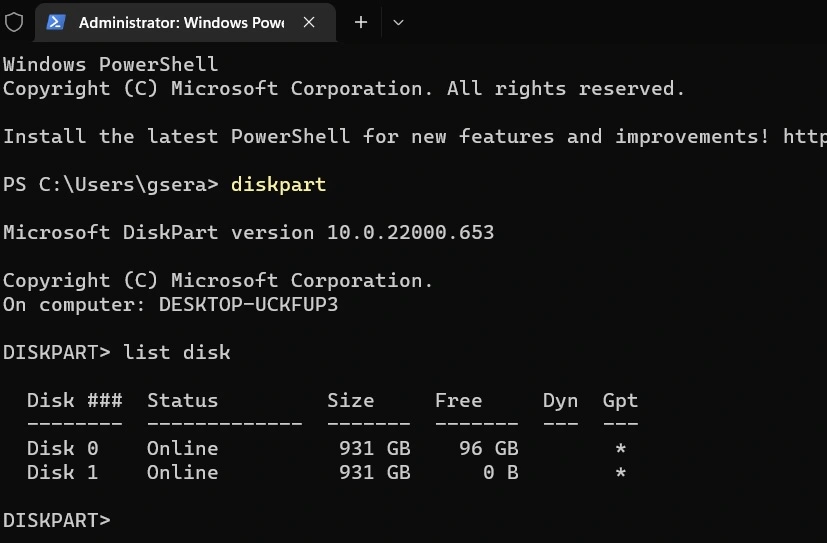Click the typed diskpart command text
Screen dimensions: 827x543
tap(278, 185)
